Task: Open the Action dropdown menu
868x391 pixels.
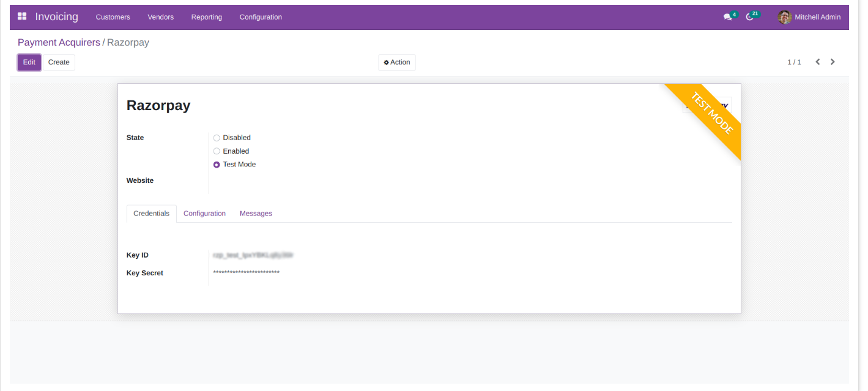Action: click(x=397, y=62)
